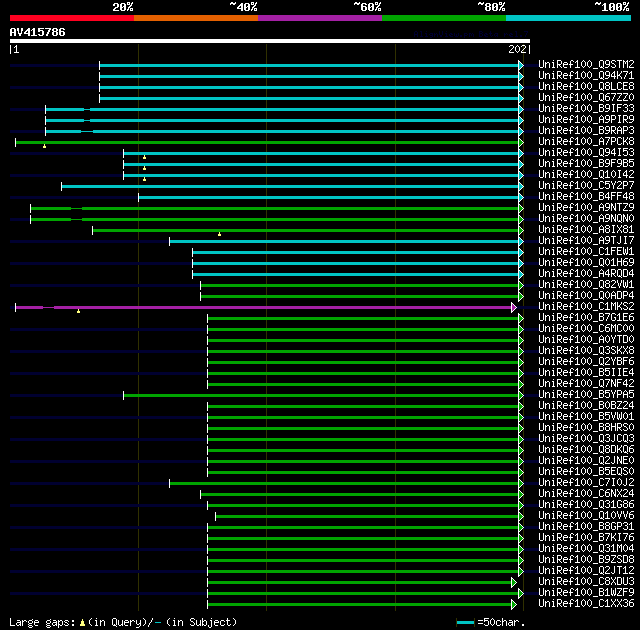This screenshot has width=640, height=630.
Task: Click UniRef100_Q10VV6 label
Action: pyautogui.click(x=586, y=516)
